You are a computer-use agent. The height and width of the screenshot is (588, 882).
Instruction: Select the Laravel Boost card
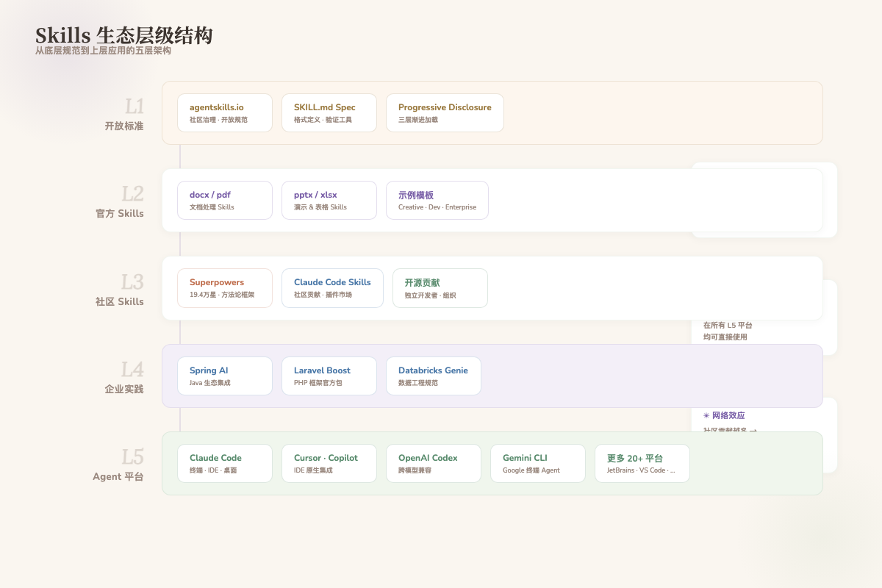(x=329, y=376)
